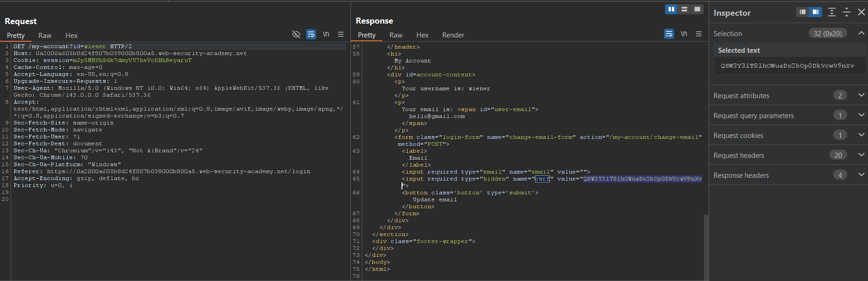Image resolution: width=868 pixels, height=281 pixels.
Task: Click the Request headers count badge 20
Action: pyautogui.click(x=838, y=155)
